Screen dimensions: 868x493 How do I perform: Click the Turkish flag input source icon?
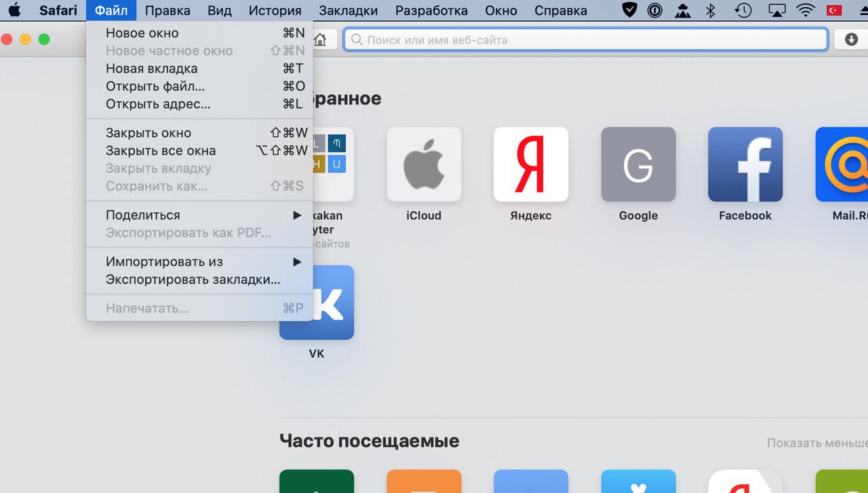point(835,10)
